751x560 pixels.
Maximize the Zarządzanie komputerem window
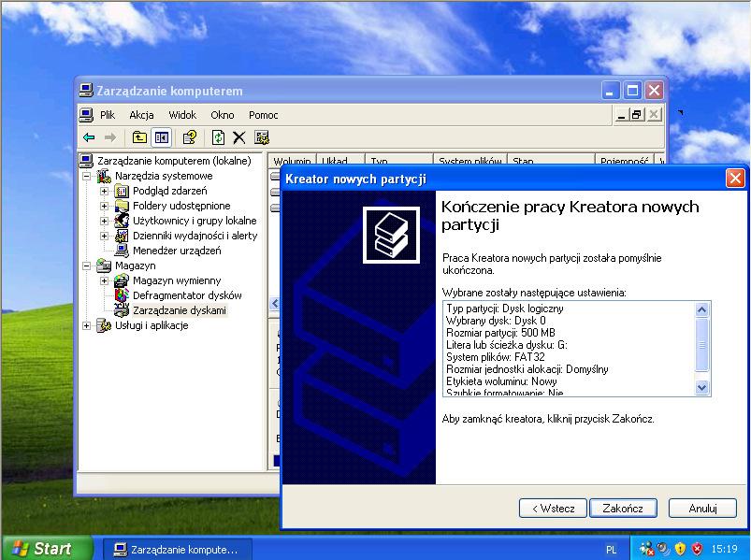point(632,91)
